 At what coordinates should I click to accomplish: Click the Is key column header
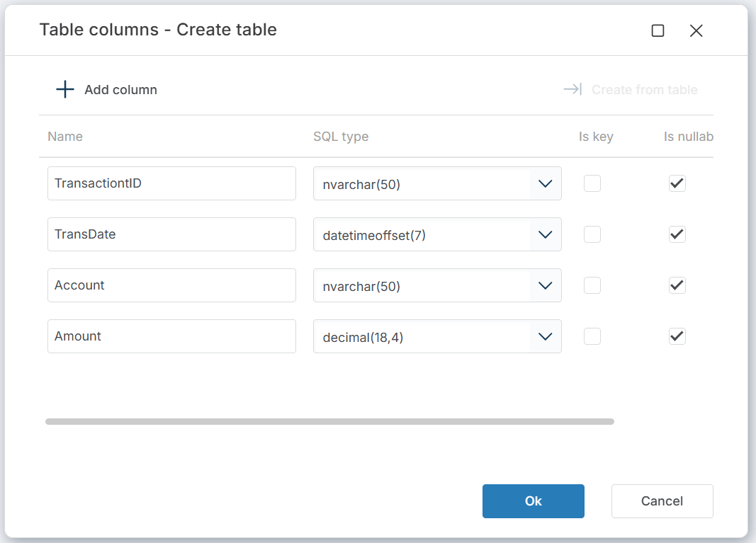(596, 137)
